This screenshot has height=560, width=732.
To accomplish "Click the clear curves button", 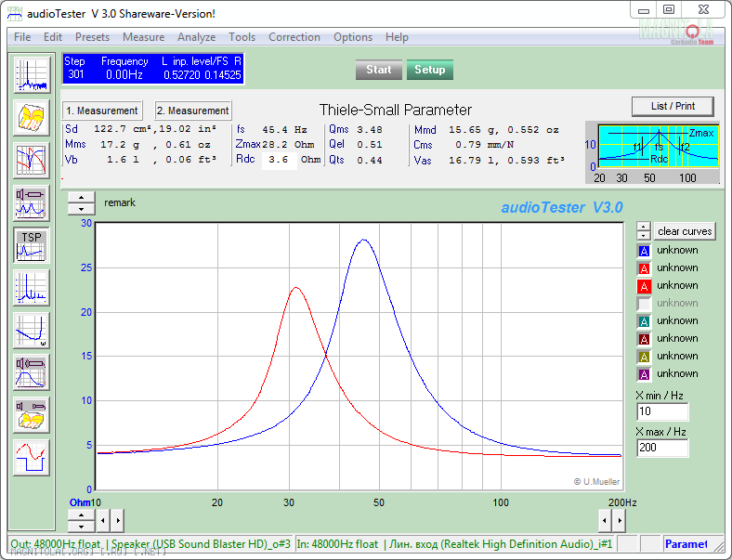I will [685, 231].
